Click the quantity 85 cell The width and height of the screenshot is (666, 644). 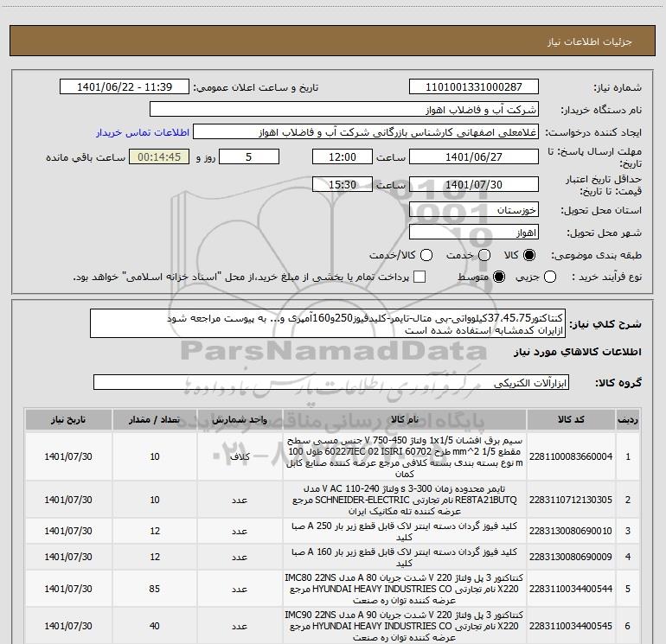point(155,589)
